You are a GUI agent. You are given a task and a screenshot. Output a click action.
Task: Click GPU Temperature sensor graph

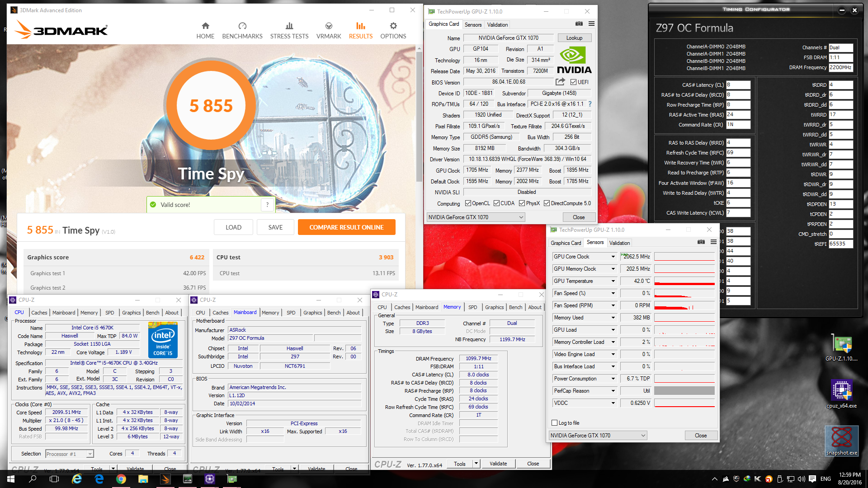[x=684, y=281]
